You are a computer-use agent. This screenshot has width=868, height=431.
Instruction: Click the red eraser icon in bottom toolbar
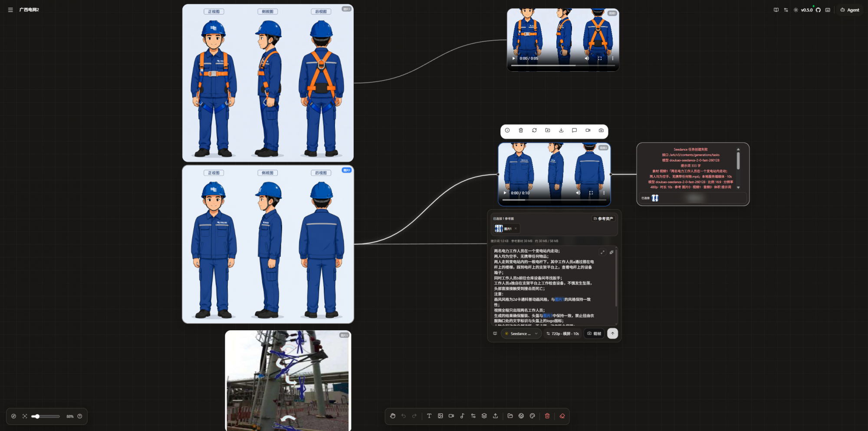tap(562, 416)
